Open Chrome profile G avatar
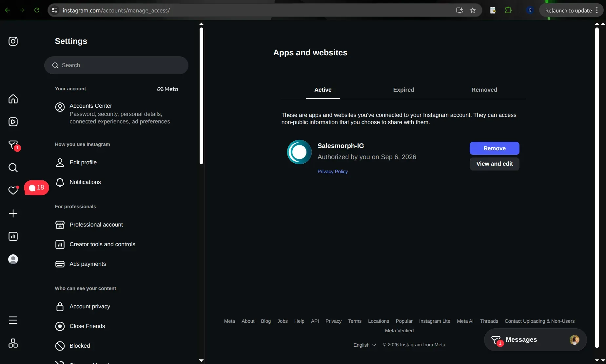Viewport: 606px width, 364px height. click(x=530, y=10)
